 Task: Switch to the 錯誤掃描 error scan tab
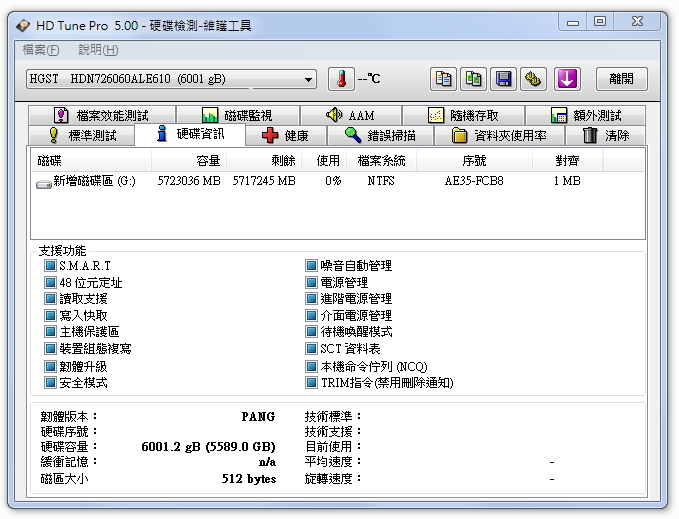tap(380, 135)
